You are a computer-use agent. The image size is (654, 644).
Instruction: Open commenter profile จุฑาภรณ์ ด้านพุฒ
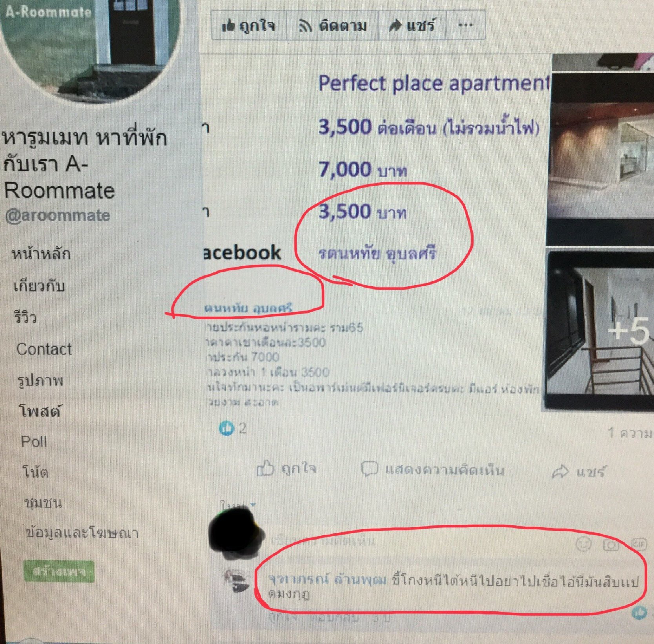327,580
